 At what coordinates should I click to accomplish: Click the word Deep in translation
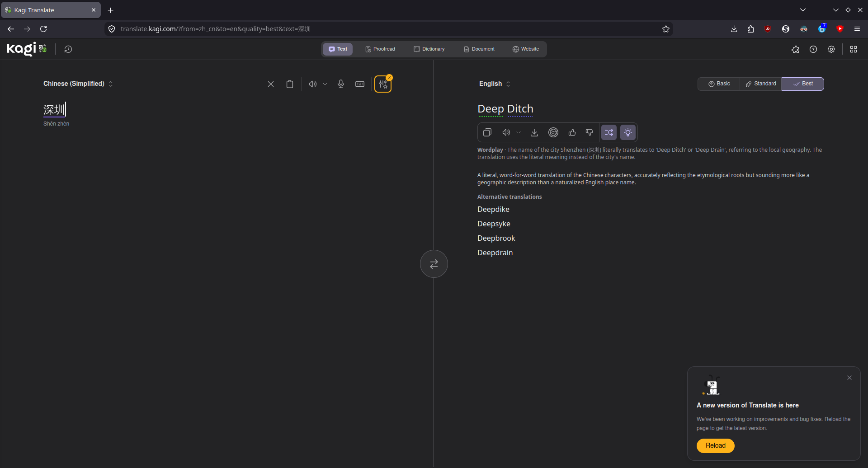point(491,109)
